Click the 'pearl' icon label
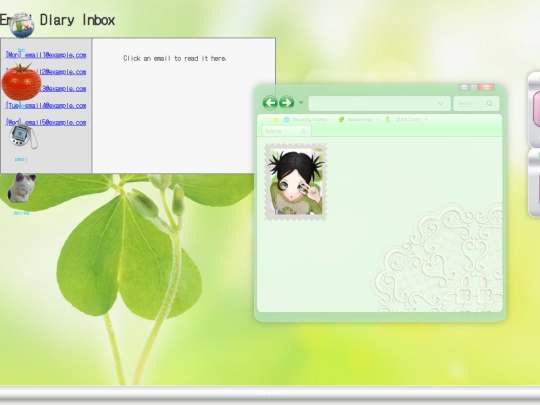 pyautogui.click(x=21, y=159)
